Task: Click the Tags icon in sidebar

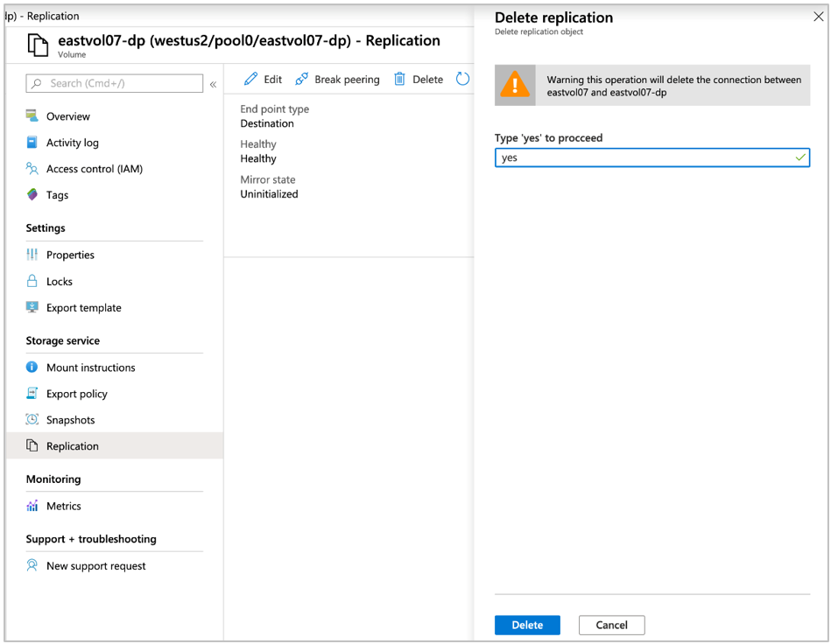Action: coord(32,194)
